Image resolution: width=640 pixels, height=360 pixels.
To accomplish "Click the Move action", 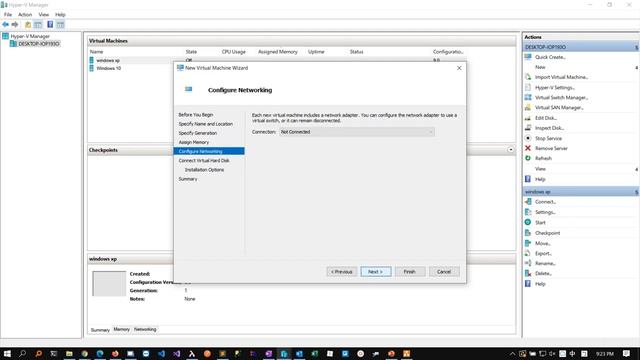I will coord(542,243).
